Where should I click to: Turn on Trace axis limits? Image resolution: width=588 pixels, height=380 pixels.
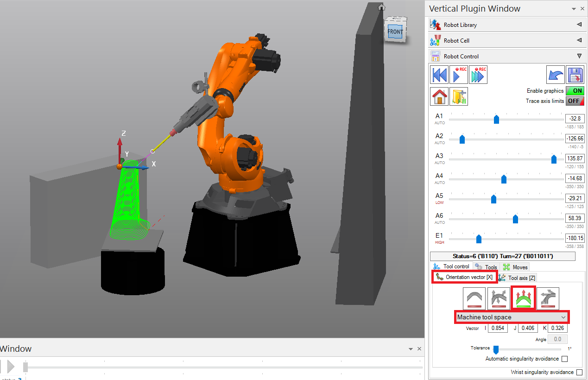click(x=575, y=101)
